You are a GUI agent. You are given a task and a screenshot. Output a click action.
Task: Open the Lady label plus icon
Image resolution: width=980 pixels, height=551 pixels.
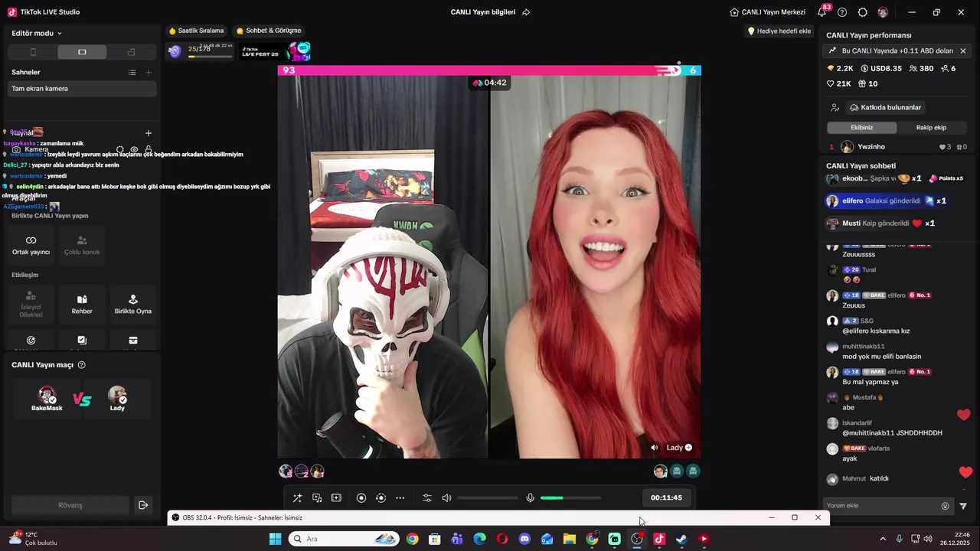tap(688, 448)
